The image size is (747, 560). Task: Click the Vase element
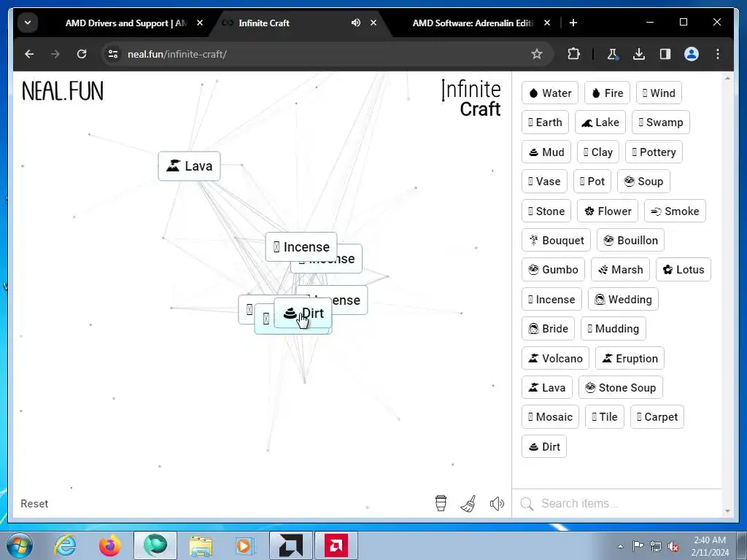coord(544,182)
